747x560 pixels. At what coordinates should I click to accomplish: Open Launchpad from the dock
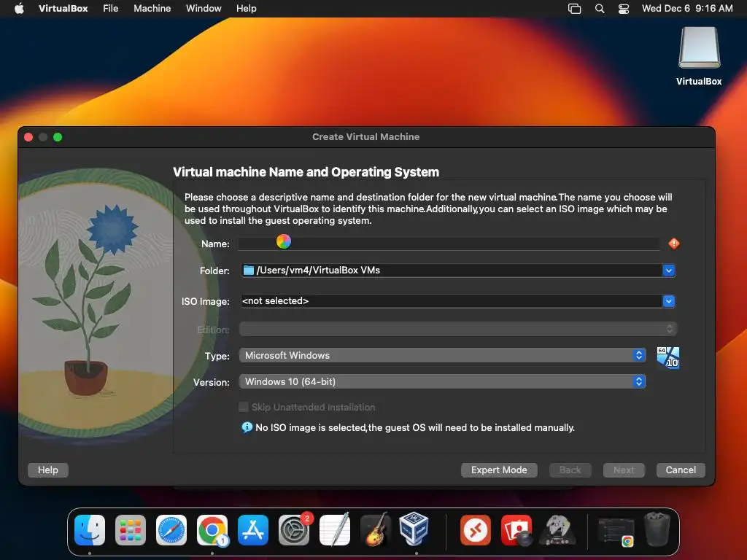[131, 530]
